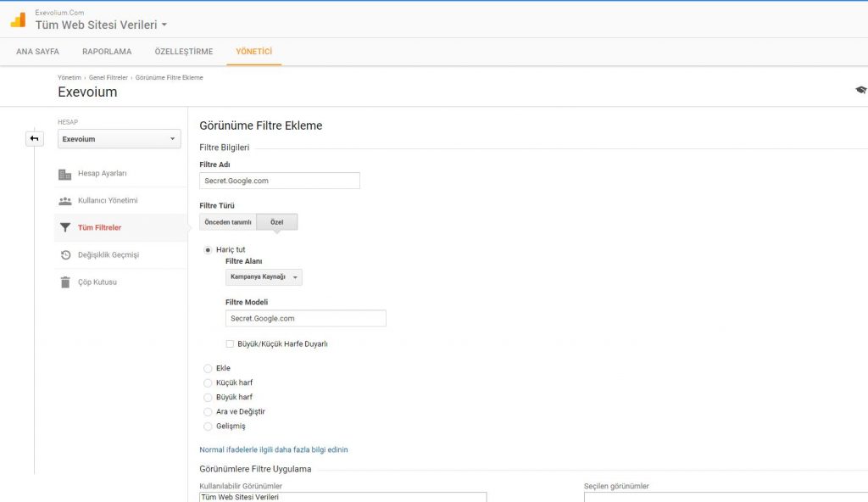
Task: Click the Tüm Filtreler funnel icon
Action: pyautogui.click(x=65, y=228)
